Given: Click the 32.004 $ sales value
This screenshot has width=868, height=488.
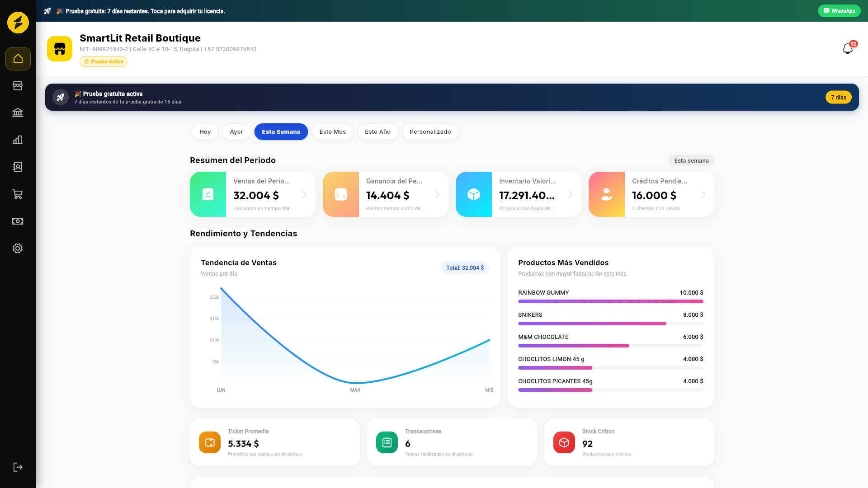Looking at the screenshot, I should 256,195.
